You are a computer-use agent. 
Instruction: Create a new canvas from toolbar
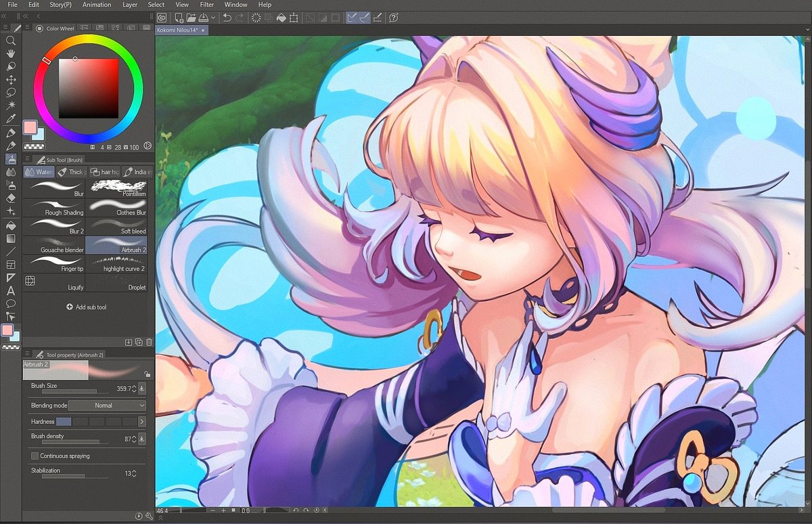tap(179, 17)
